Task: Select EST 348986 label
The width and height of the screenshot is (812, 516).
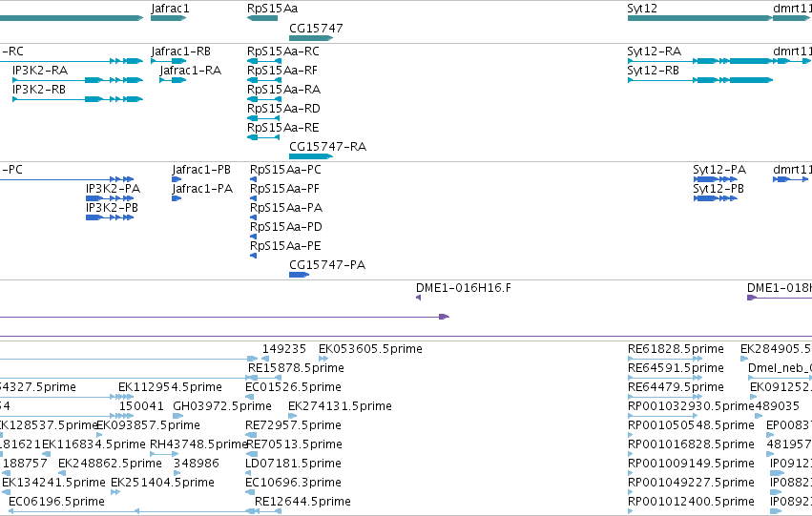Action: [x=197, y=464]
